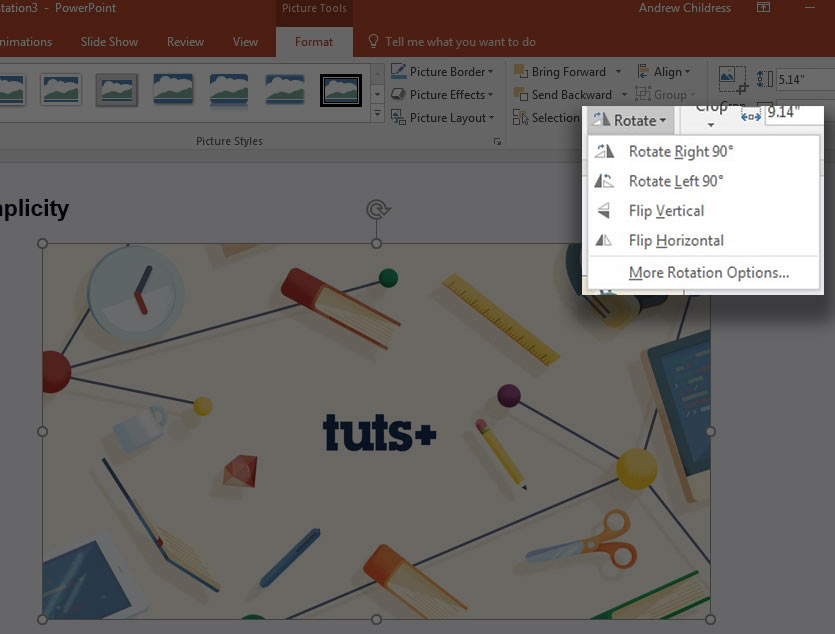Viewport: 835px width, 634px height.
Task: Click the Crop picture icon
Action: (733, 79)
